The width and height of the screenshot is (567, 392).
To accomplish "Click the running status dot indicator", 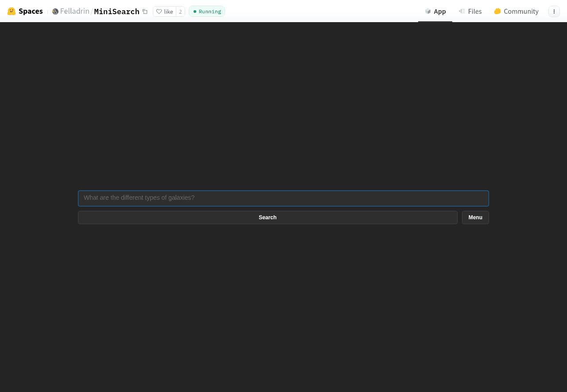I will 194,12.
